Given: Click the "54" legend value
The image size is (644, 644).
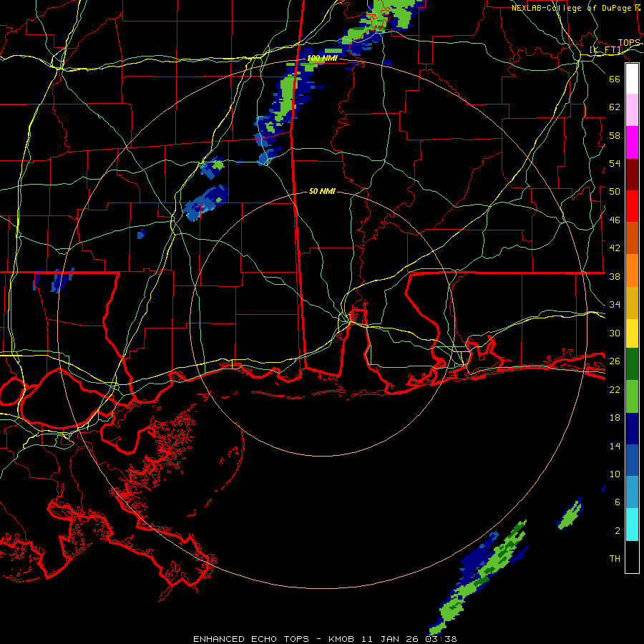Looking at the screenshot, I should point(615,163).
